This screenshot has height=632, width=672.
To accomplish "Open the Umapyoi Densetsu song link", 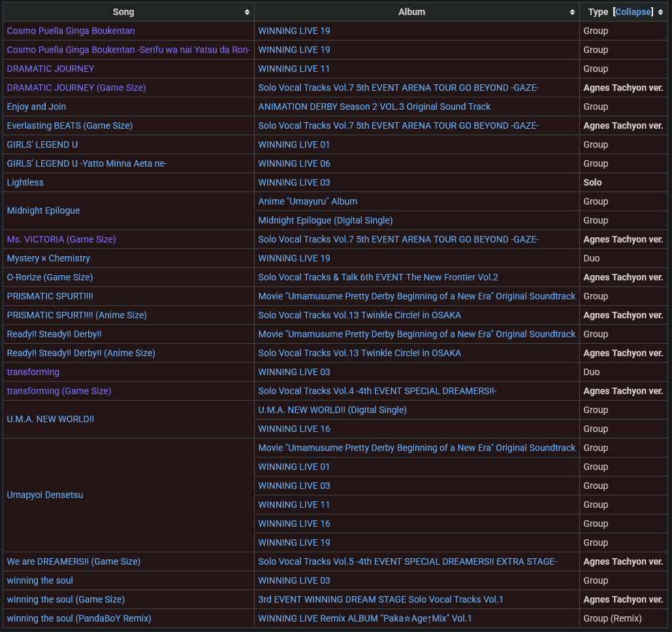I will point(45,495).
